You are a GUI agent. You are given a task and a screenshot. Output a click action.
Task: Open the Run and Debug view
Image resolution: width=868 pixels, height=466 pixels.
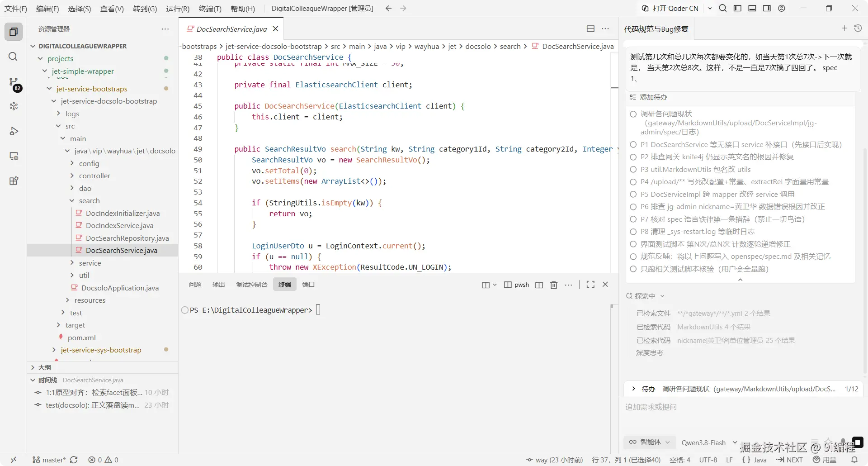(x=14, y=131)
